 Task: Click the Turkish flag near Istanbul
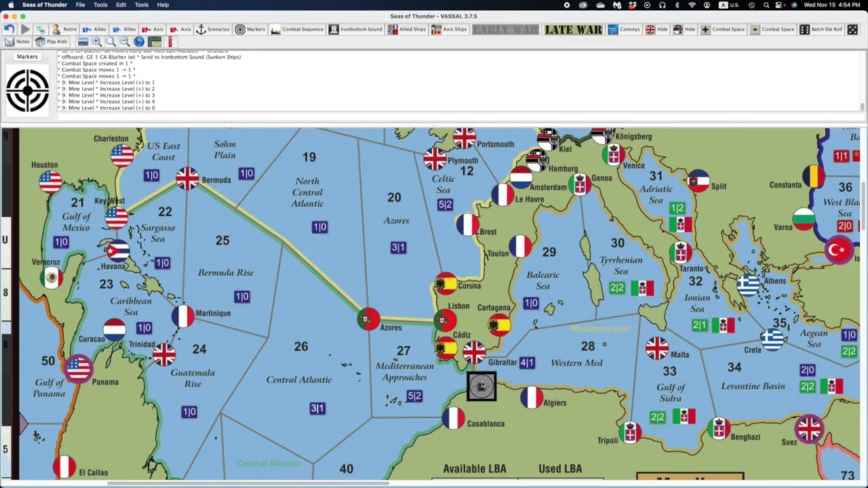pos(839,250)
